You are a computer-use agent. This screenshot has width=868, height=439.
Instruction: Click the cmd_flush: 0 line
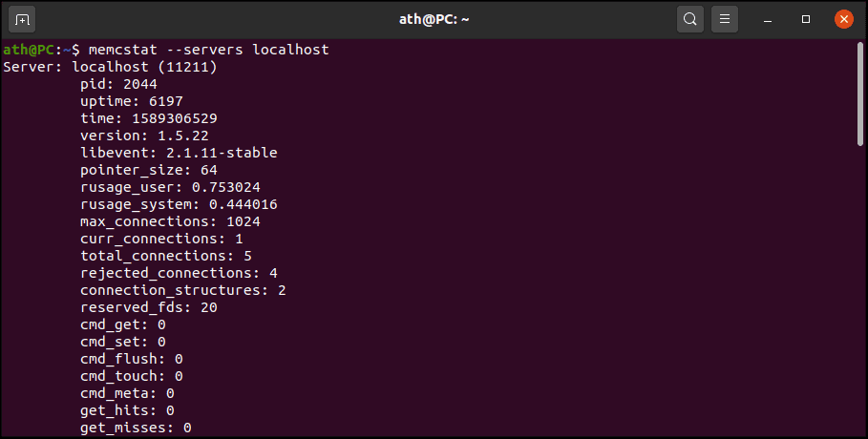[x=131, y=358]
